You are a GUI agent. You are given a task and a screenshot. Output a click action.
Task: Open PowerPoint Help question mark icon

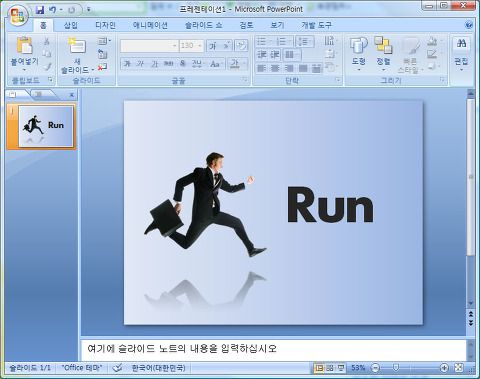coord(468,25)
